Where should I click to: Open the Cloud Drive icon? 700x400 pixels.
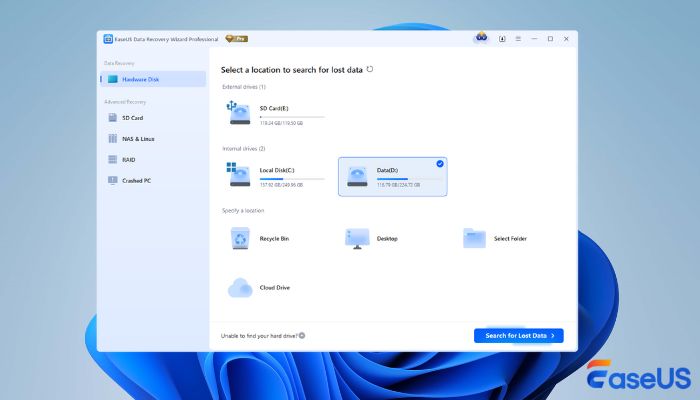click(x=240, y=288)
